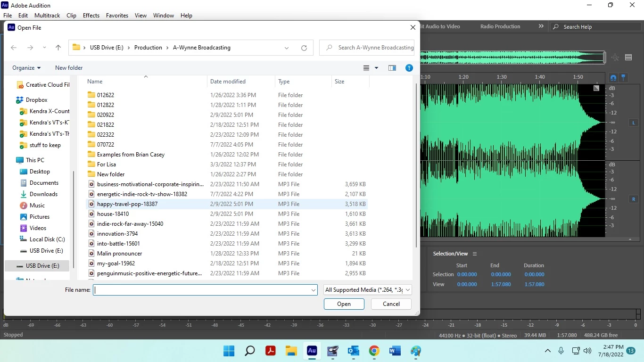
Task: Click the Selection Start time value
Action: (x=467, y=274)
